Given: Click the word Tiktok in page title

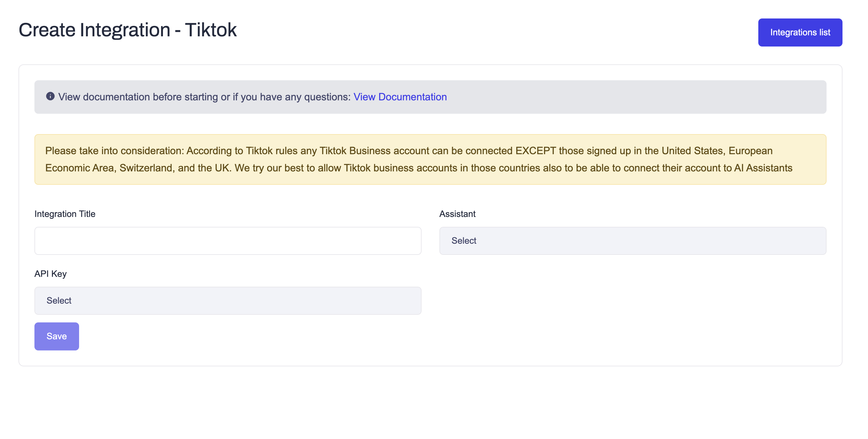Looking at the screenshot, I should click(x=210, y=30).
